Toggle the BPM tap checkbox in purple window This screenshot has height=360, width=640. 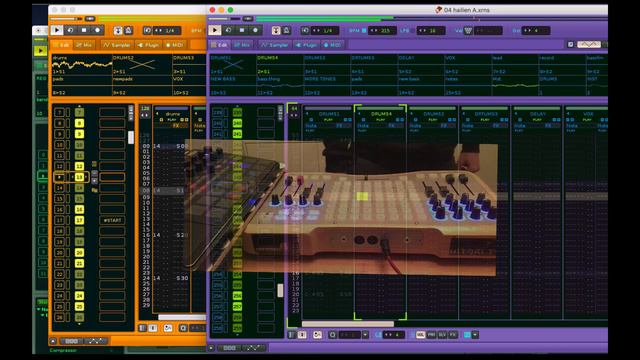[364, 31]
